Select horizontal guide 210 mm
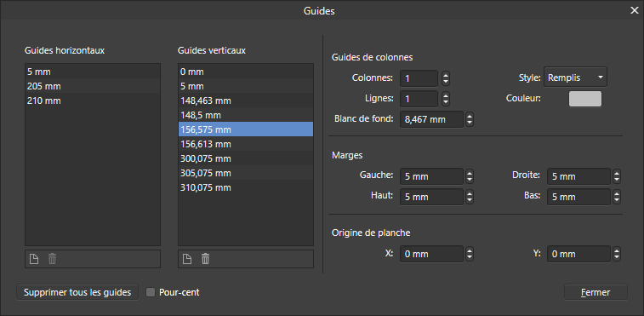 click(93, 101)
